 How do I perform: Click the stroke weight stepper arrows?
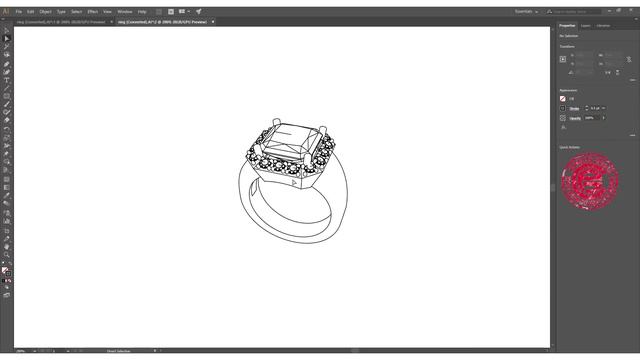tap(587, 108)
